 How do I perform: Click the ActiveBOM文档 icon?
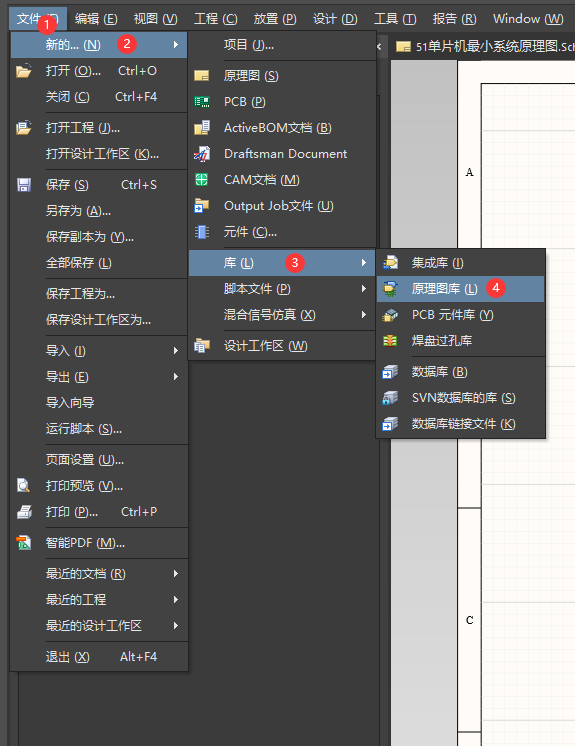(x=202, y=128)
